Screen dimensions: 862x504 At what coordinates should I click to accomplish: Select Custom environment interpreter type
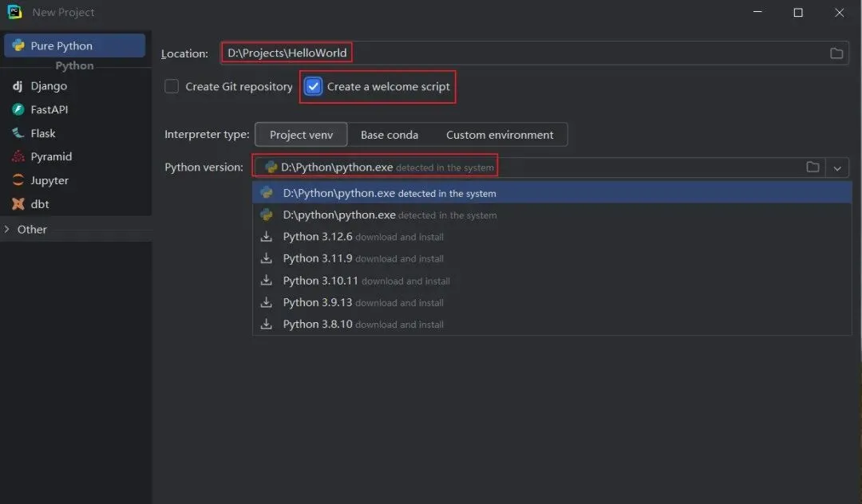pos(500,135)
